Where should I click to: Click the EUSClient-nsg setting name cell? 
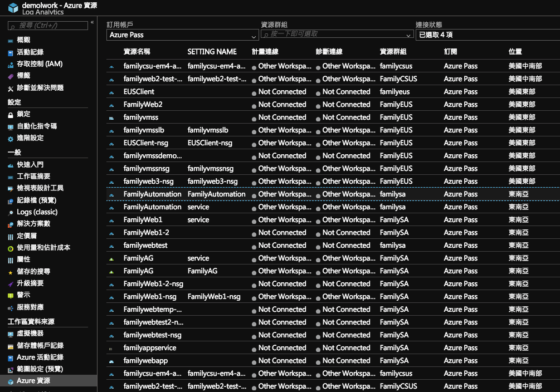pos(210,143)
